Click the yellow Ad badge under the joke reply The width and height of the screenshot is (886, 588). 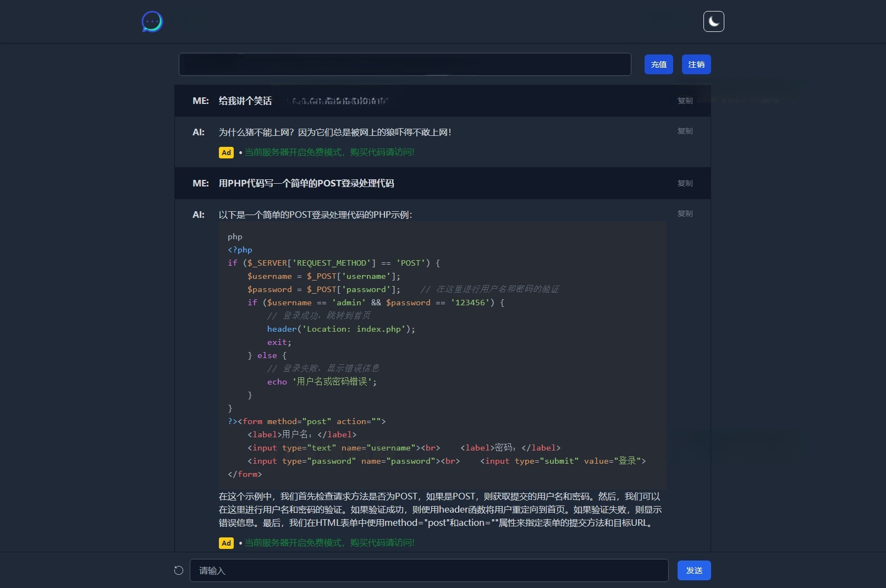pyautogui.click(x=226, y=152)
